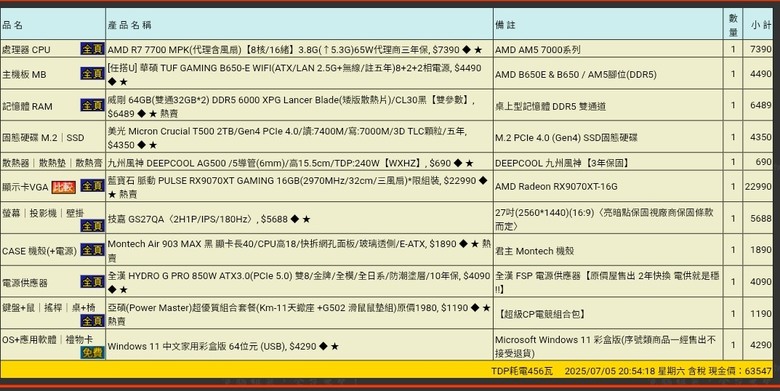Click the power supply subtotal 4090
Viewport: 780px width, 391px height.
pos(761,282)
